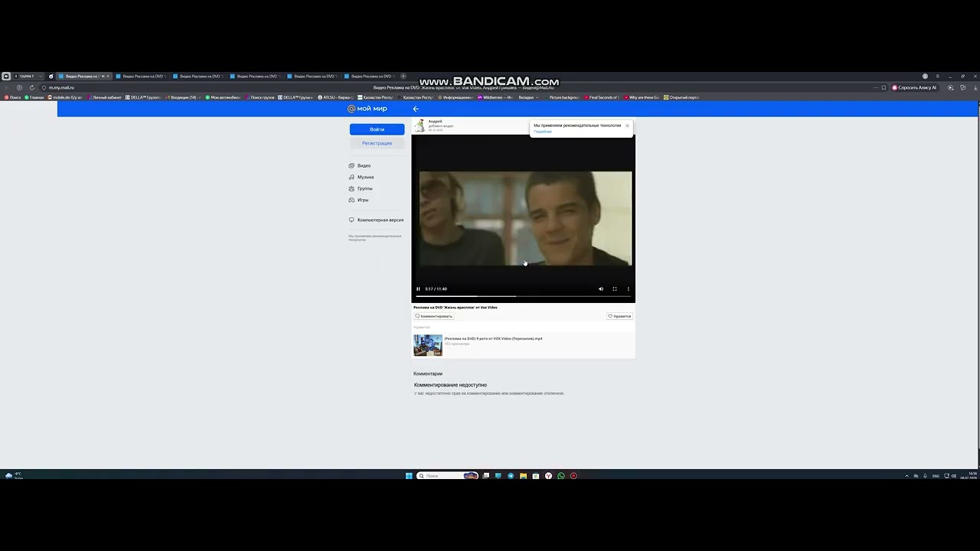Open a new tab with plus button

[403, 76]
